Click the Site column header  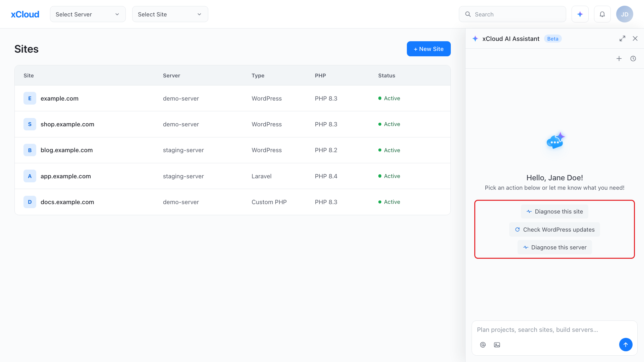coord(29,75)
